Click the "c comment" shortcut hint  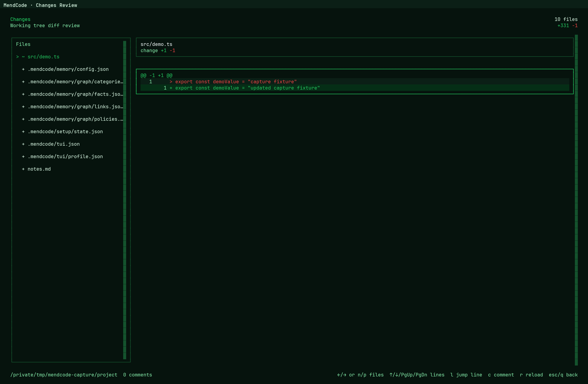(x=501, y=375)
